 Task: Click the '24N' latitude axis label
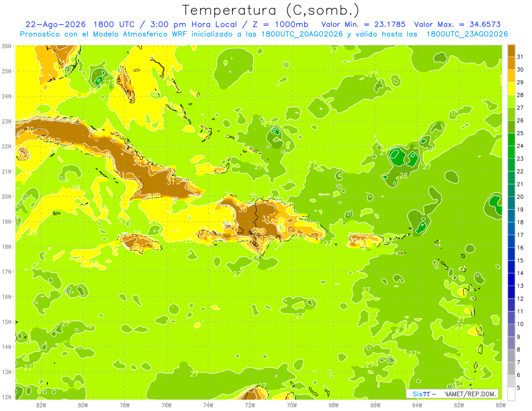click(6, 96)
